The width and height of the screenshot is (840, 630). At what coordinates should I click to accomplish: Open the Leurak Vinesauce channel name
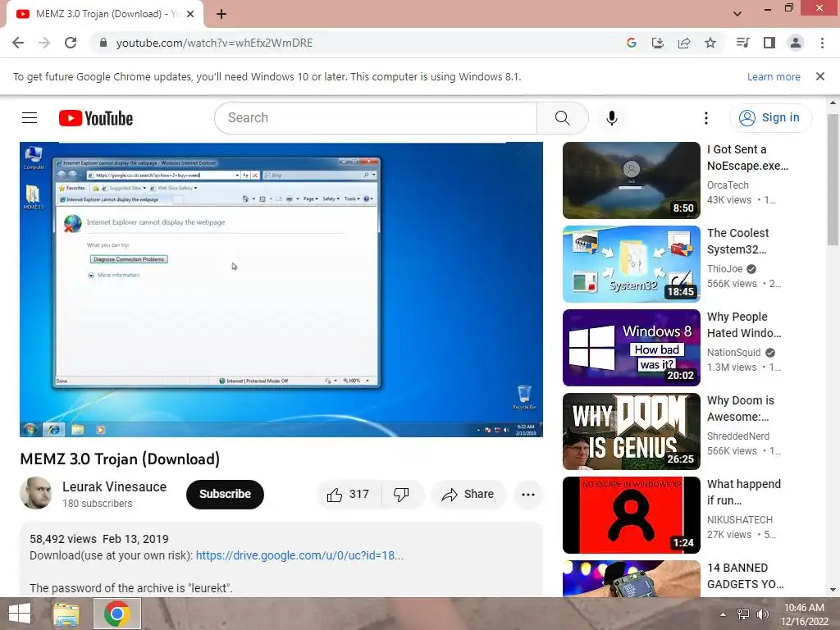(x=114, y=486)
